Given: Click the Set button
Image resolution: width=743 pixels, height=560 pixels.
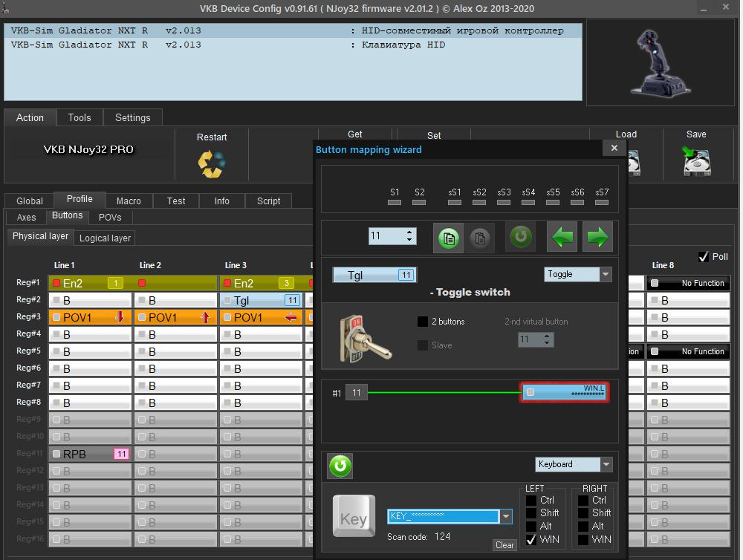Looking at the screenshot, I should (x=434, y=135).
